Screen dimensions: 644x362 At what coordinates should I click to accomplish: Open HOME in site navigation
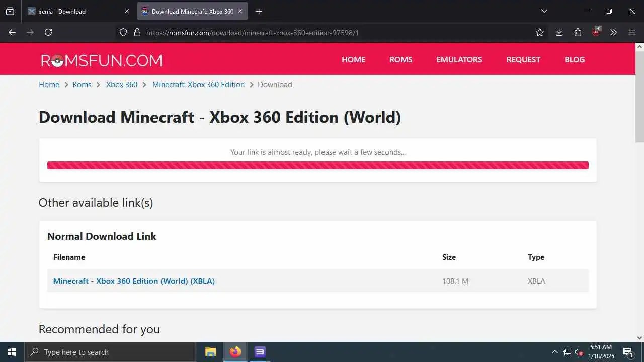[x=353, y=59]
